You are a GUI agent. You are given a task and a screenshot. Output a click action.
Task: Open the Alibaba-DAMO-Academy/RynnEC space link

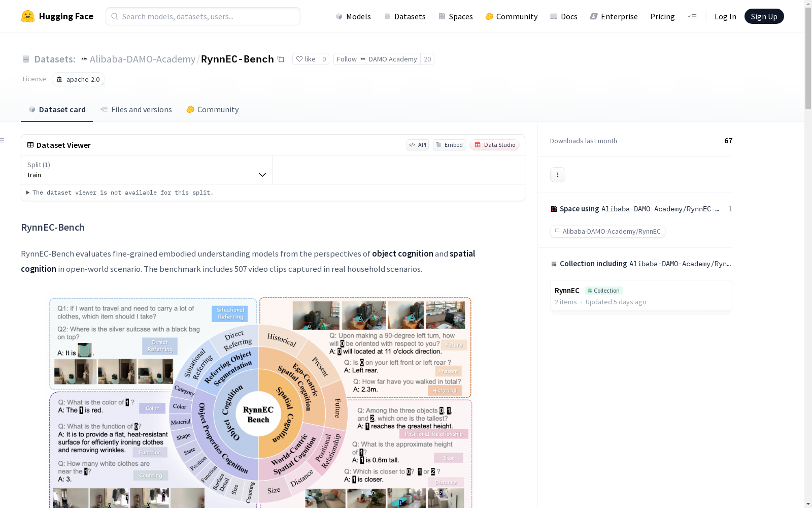607,231
